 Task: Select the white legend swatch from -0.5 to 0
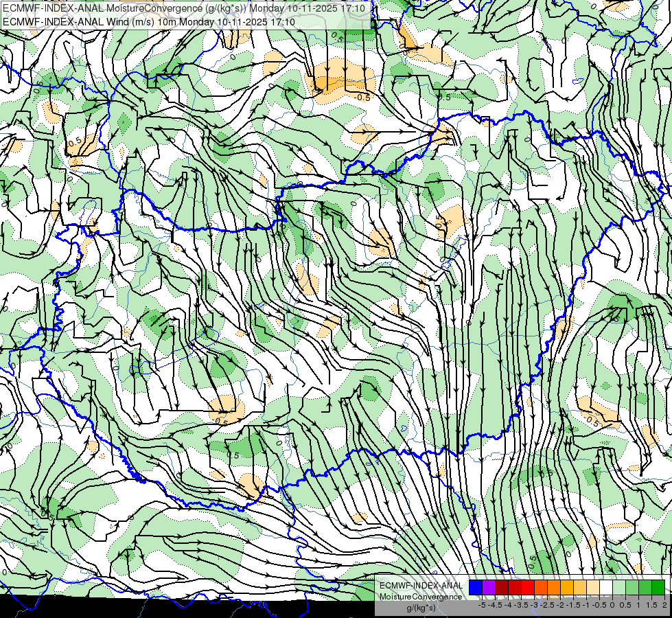click(x=606, y=588)
